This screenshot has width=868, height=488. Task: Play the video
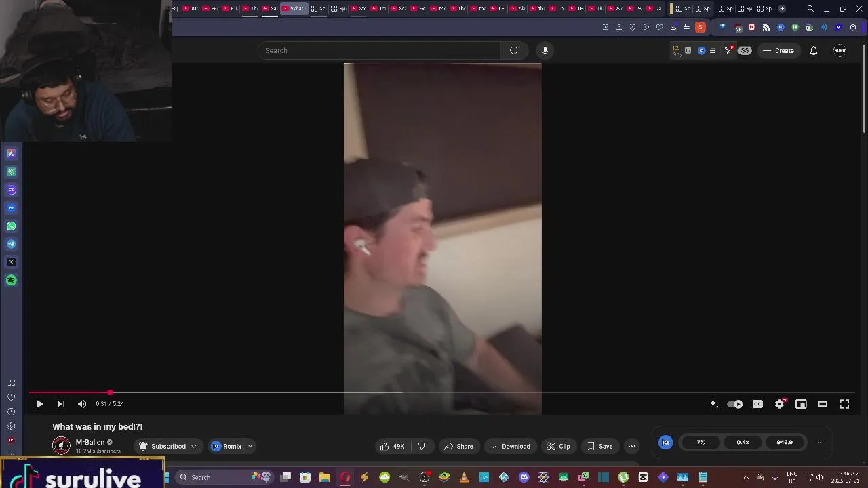[39, 404]
